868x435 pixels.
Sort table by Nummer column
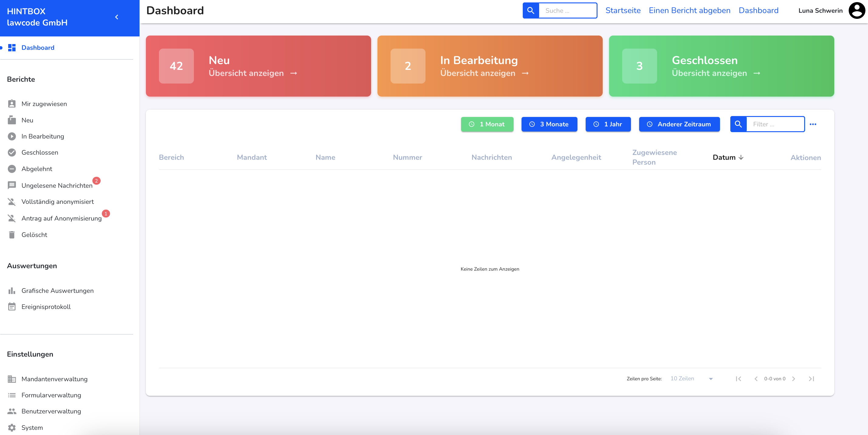tap(407, 158)
